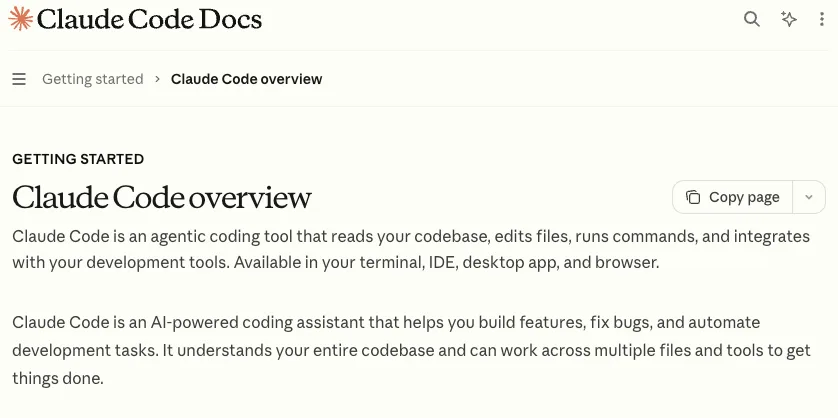This screenshot has height=418, width=838.
Task: Click the Claude Code Docs site title
Action: (x=150, y=19)
